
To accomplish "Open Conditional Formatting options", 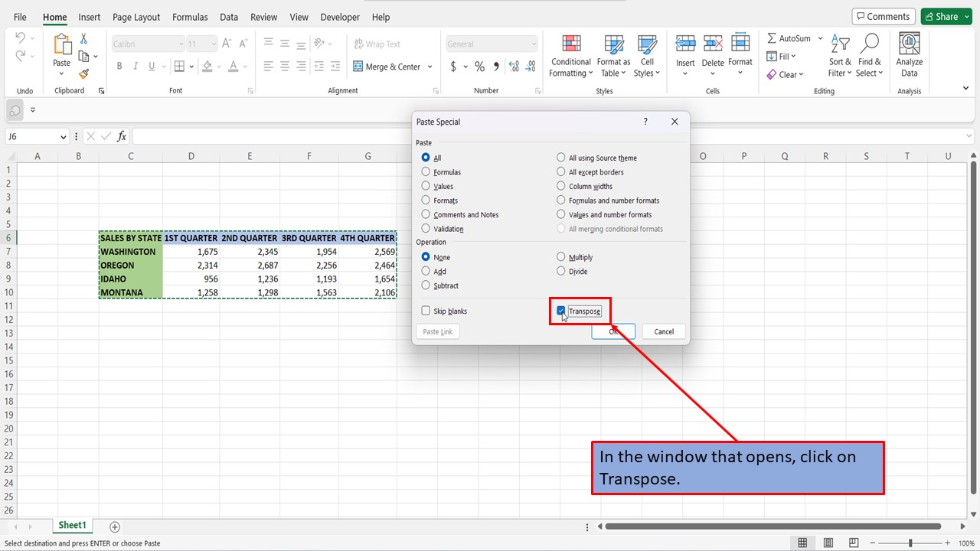I will click(x=570, y=54).
